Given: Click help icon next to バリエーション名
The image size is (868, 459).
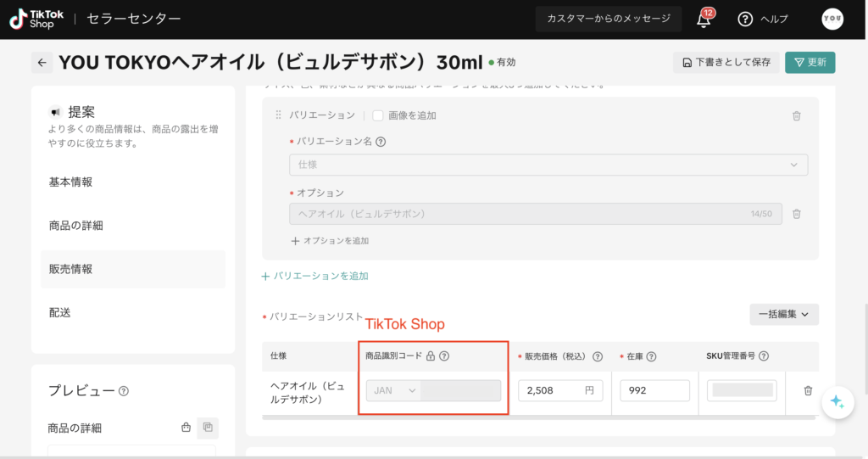Looking at the screenshot, I should (381, 142).
